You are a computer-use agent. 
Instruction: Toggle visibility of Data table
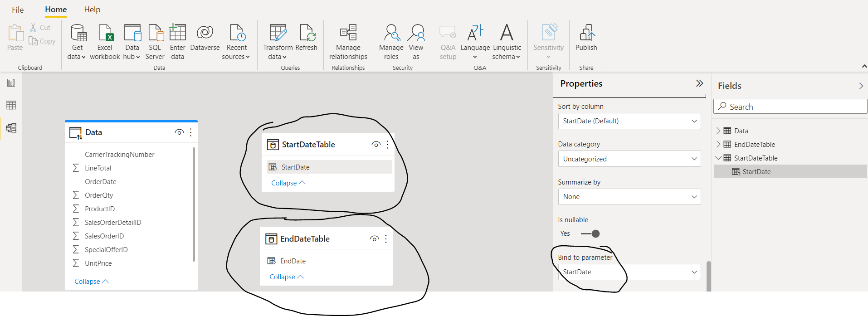pos(179,132)
